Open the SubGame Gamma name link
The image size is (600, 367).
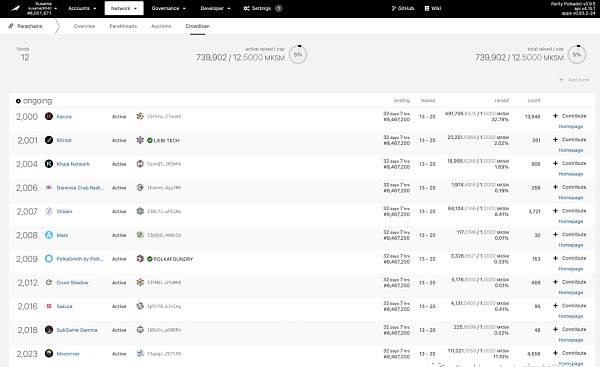pyautogui.click(x=77, y=330)
